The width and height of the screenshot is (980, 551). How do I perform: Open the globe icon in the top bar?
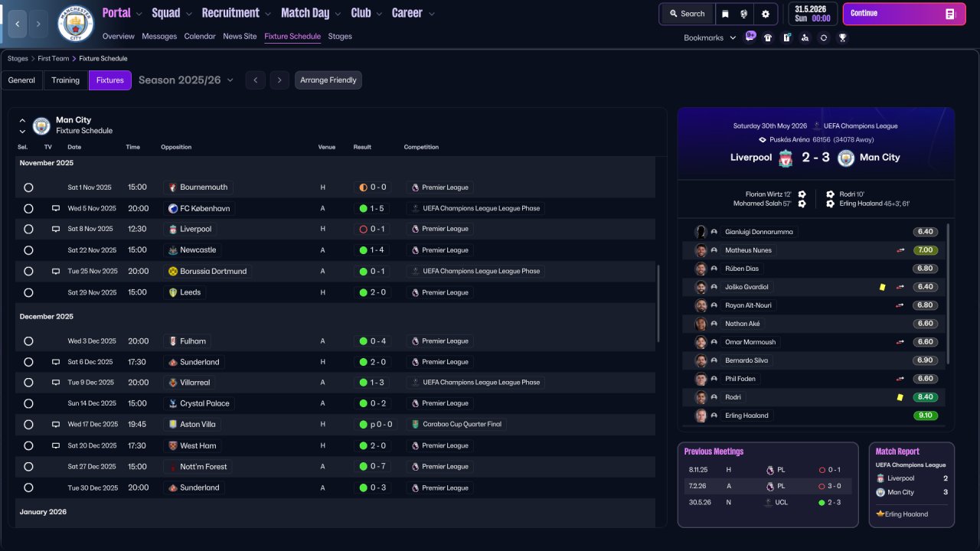coord(745,14)
